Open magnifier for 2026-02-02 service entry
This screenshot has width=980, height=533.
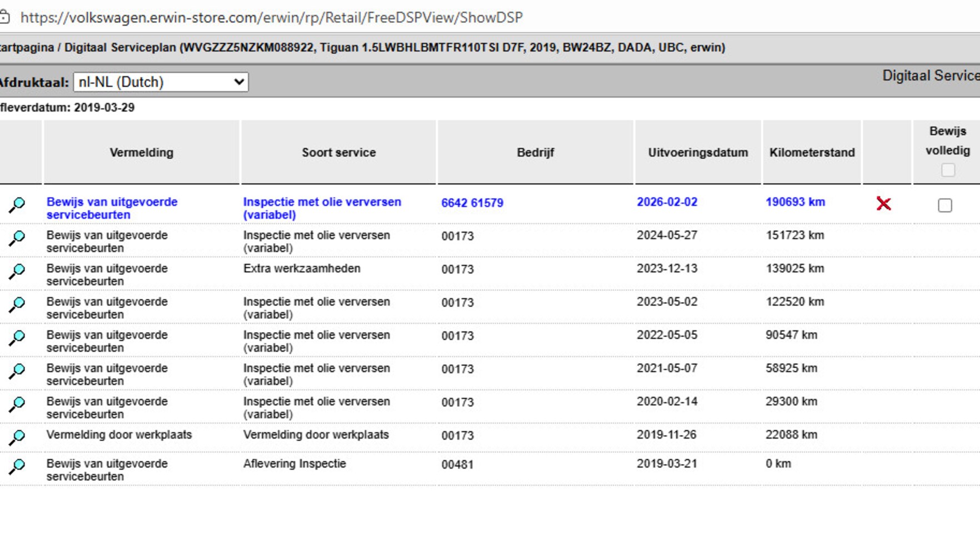(x=17, y=205)
